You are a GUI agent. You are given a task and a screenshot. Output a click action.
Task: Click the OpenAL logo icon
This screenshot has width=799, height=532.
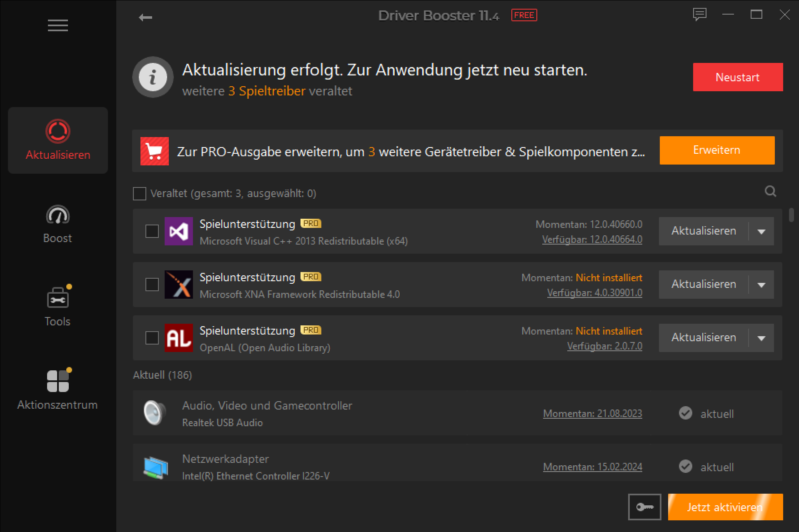[179, 338]
